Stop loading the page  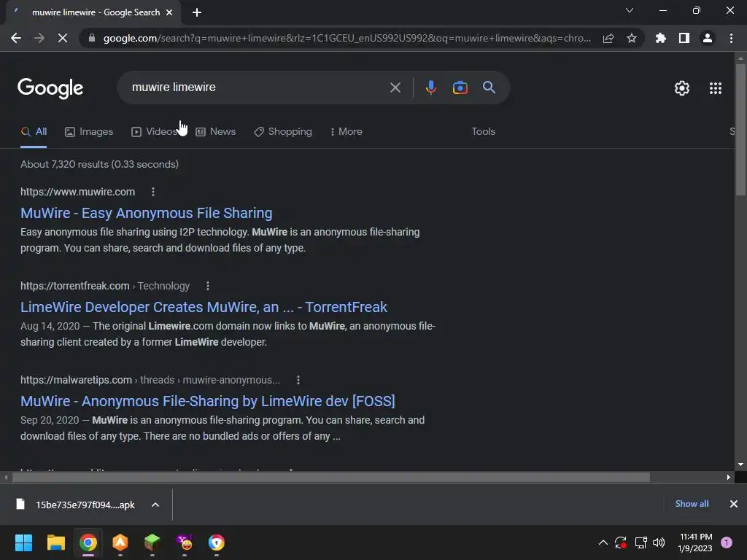[63, 38]
